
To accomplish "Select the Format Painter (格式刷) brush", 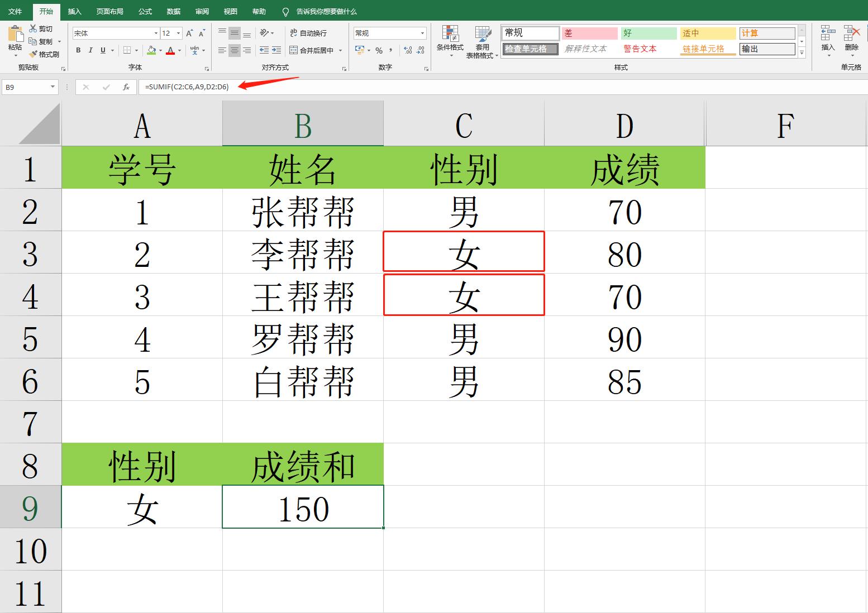I will (x=33, y=54).
